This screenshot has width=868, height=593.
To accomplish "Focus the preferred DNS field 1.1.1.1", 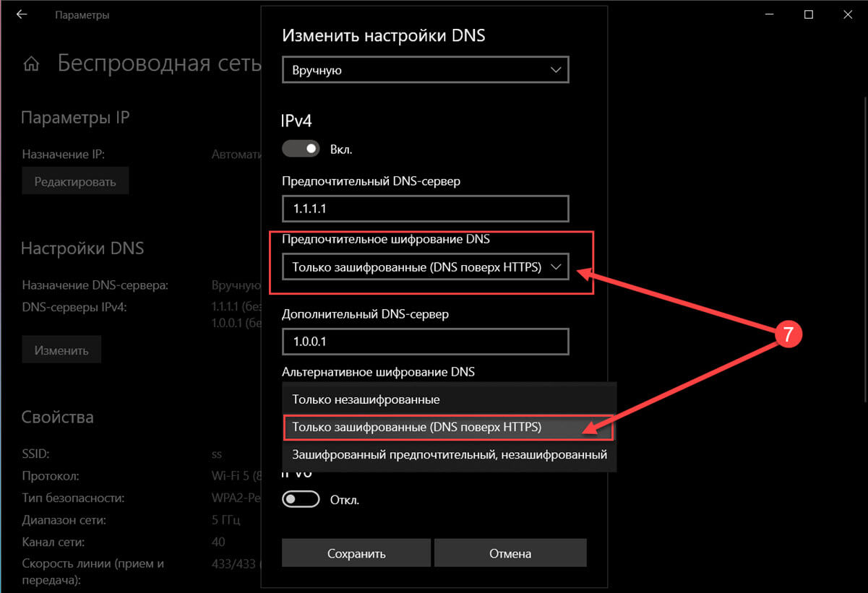I will coord(425,209).
